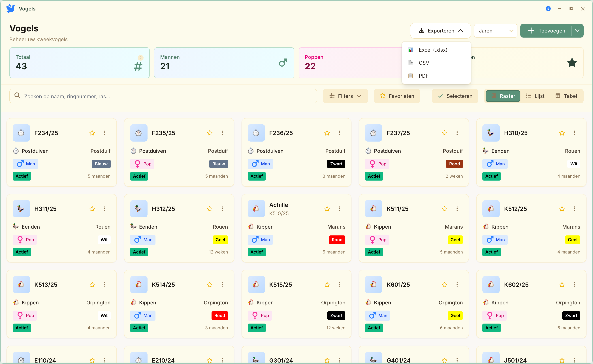Open the three-dot menu for F237/25
The width and height of the screenshot is (593, 364).
click(x=457, y=133)
